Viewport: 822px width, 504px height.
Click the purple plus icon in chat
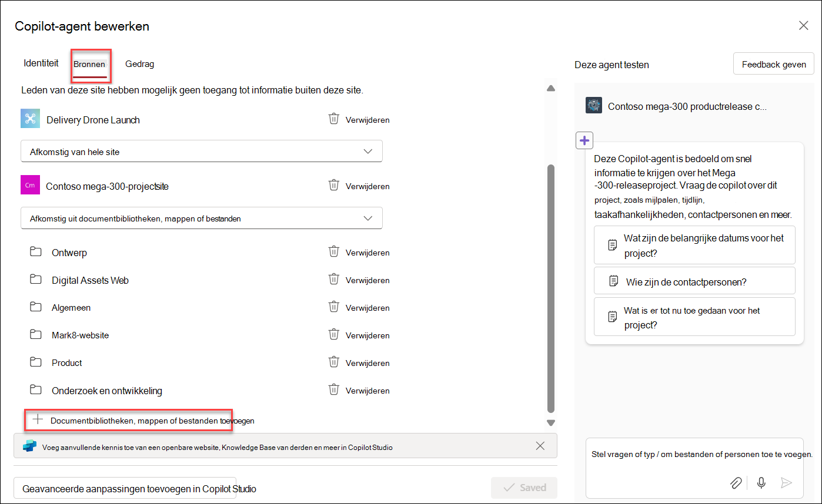(x=584, y=140)
